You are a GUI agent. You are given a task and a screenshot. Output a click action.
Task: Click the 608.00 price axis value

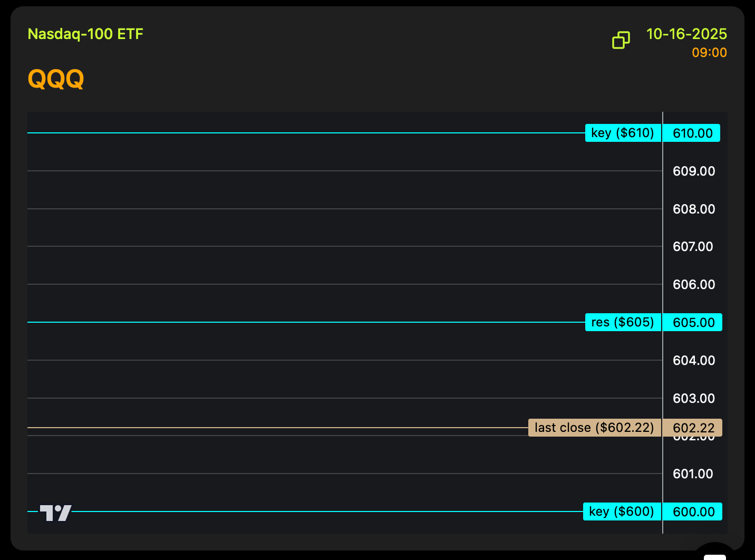click(694, 209)
